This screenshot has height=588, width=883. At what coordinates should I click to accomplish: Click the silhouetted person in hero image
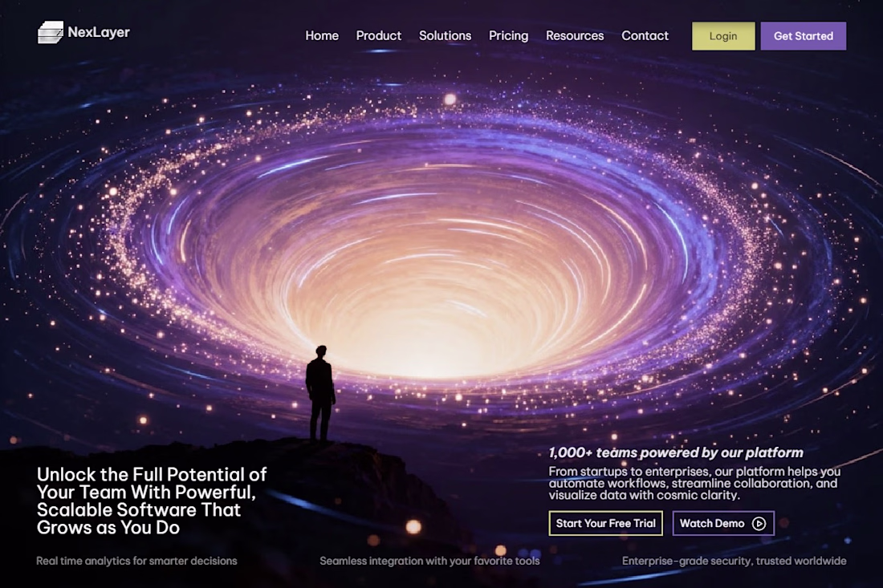(320, 394)
